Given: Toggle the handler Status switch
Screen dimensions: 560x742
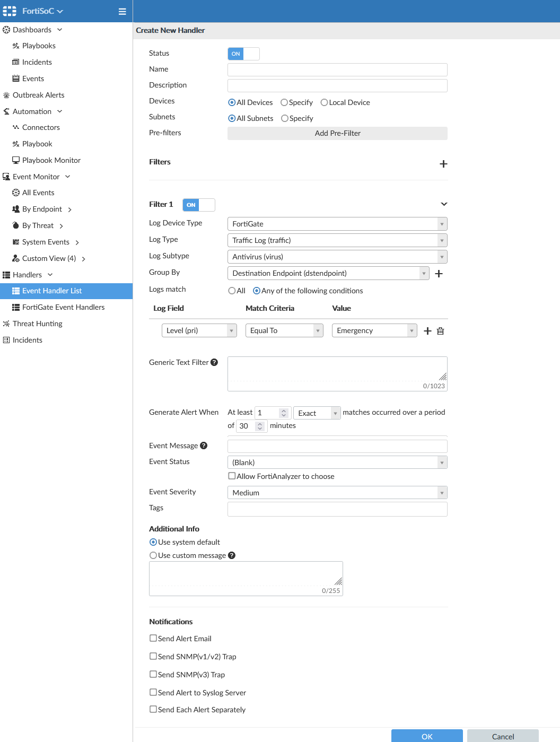Looking at the screenshot, I should [243, 54].
